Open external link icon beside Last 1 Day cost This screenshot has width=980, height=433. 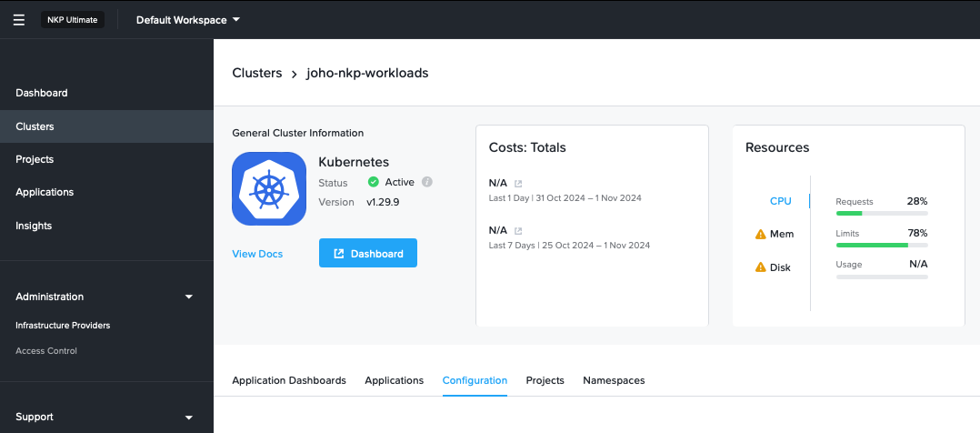pos(518,184)
